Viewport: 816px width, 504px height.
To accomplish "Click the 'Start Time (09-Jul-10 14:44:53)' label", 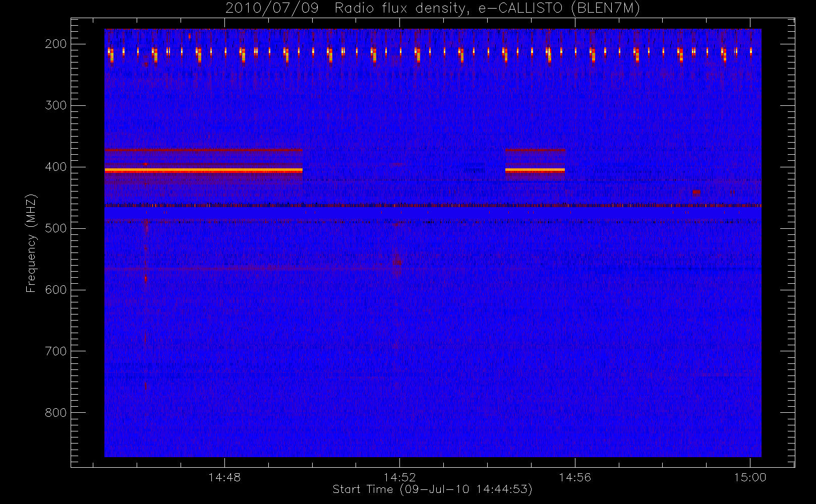I will [432, 489].
